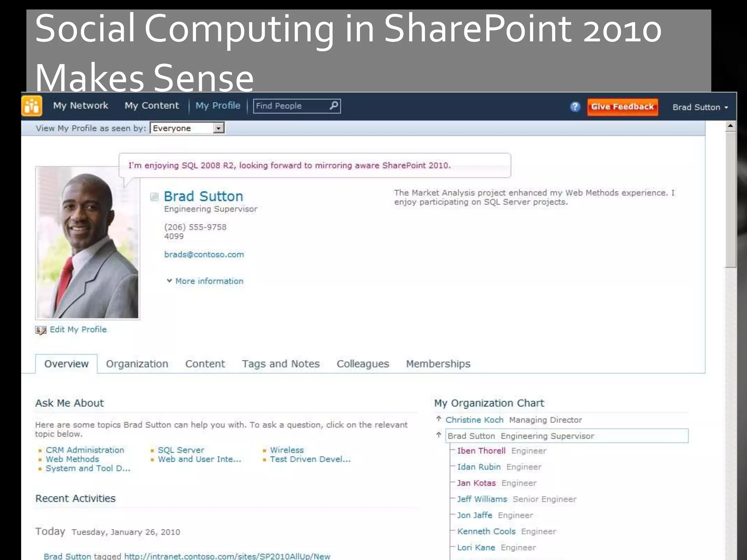Select the Wireless topic

(x=287, y=450)
